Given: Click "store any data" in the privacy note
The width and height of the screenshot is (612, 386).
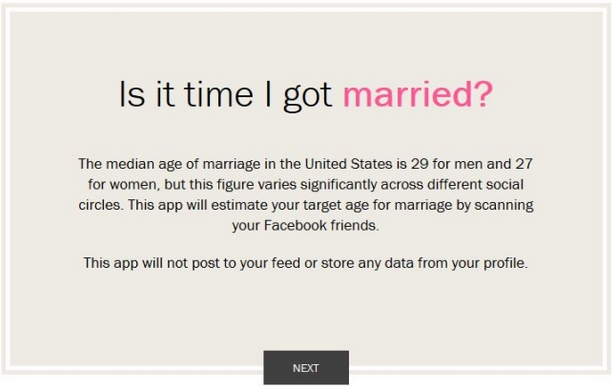Looking at the screenshot, I should click(367, 263).
